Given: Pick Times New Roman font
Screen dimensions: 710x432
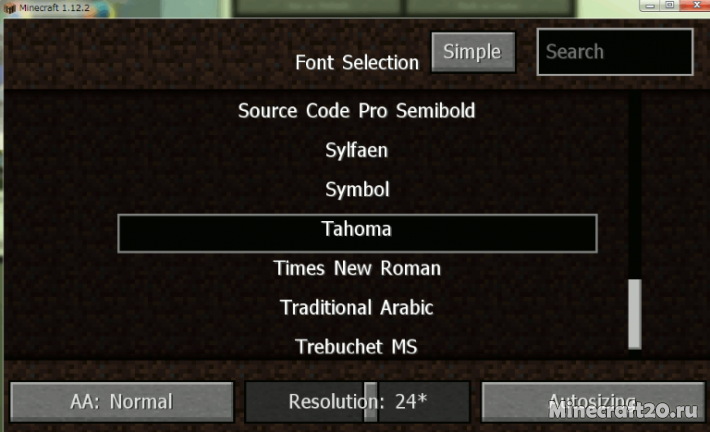Looking at the screenshot, I should click(x=357, y=269).
